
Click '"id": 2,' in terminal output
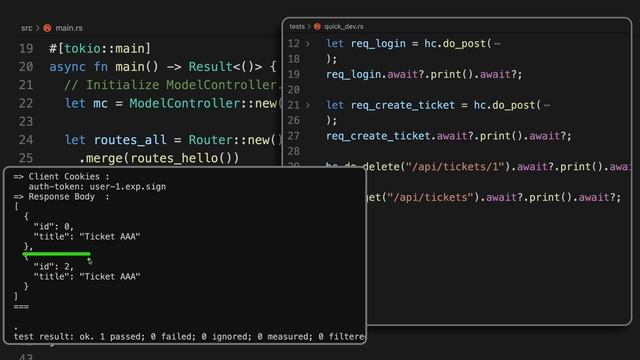[x=53, y=267]
